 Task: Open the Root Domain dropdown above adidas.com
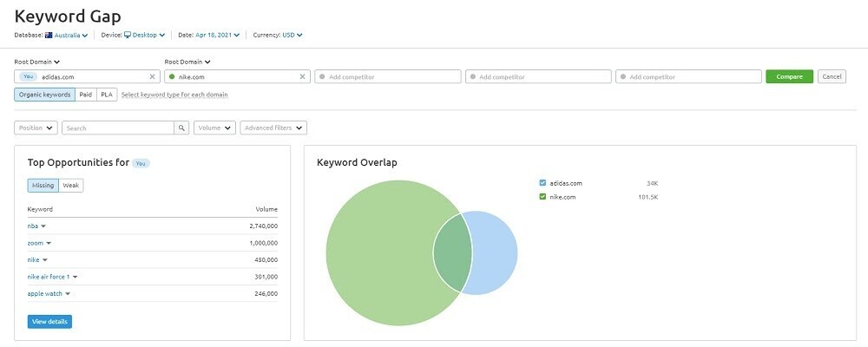(x=37, y=62)
